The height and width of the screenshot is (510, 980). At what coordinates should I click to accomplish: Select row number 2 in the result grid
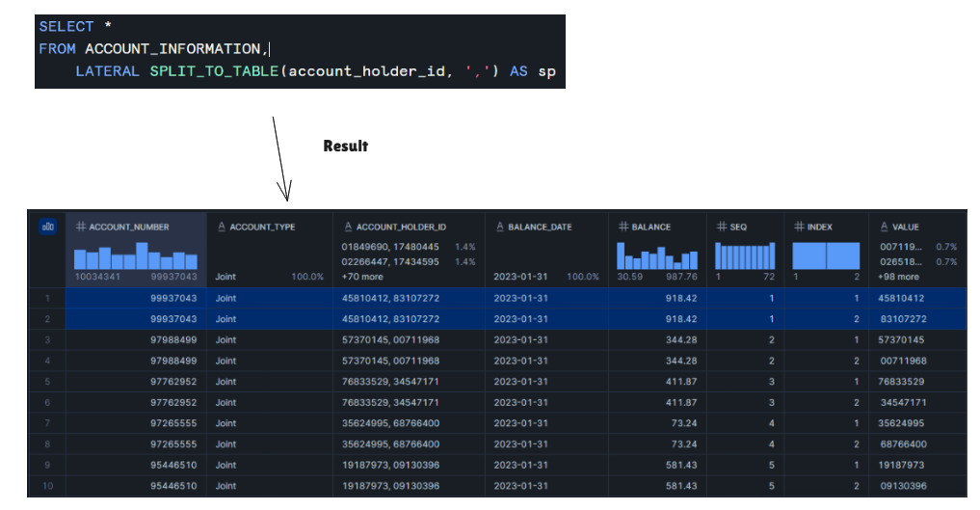coord(47,319)
